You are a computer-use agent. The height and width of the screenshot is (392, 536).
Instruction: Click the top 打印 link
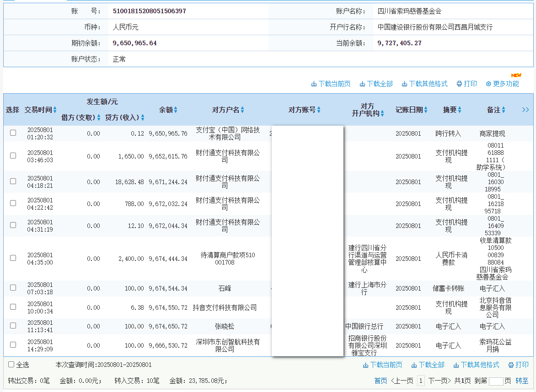[x=470, y=84]
